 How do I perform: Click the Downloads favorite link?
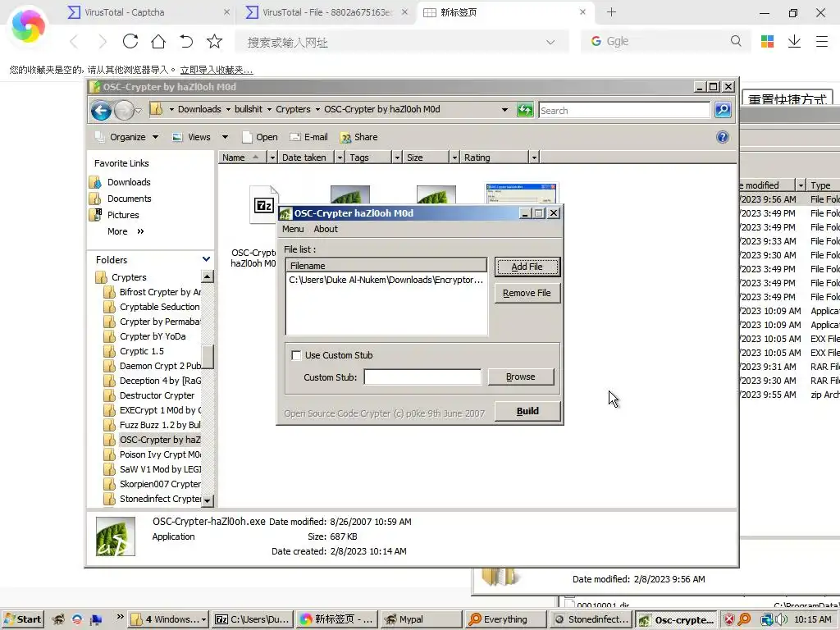pyautogui.click(x=129, y=182)
